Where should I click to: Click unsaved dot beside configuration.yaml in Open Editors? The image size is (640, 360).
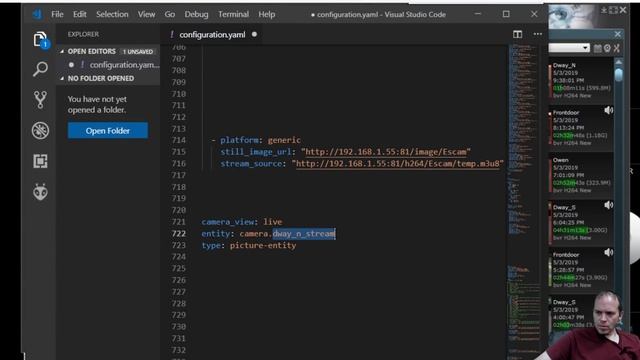(71, 65)
